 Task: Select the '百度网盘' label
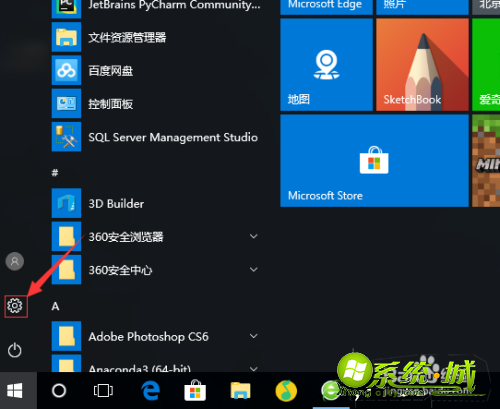(x=110, y=71)
